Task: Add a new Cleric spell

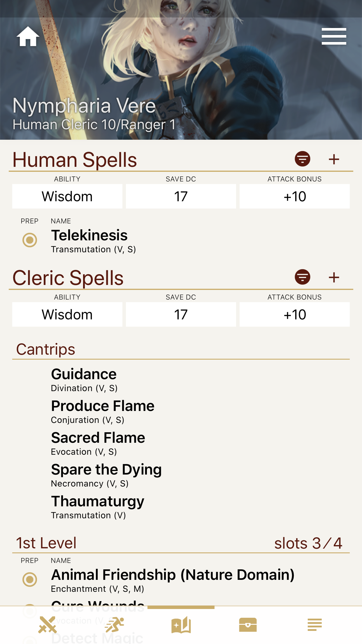Action: pyautogui.click(x=334, y=277)
